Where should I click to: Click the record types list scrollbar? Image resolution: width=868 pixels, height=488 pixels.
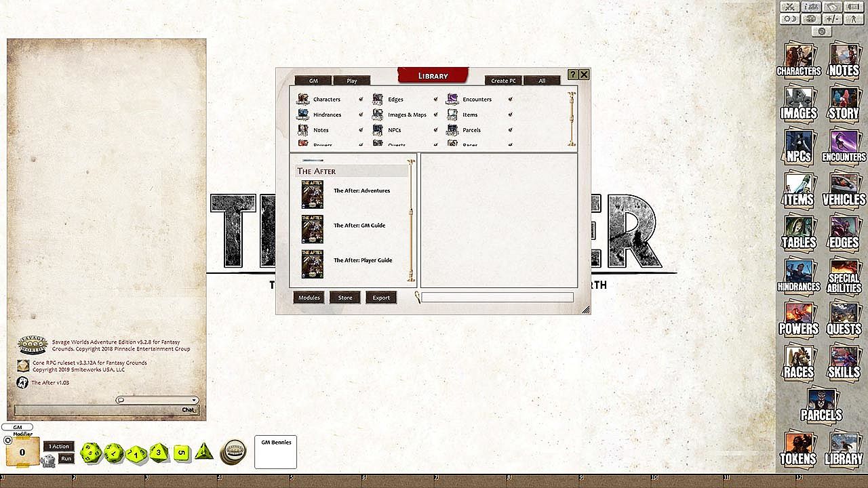point(572,119)
